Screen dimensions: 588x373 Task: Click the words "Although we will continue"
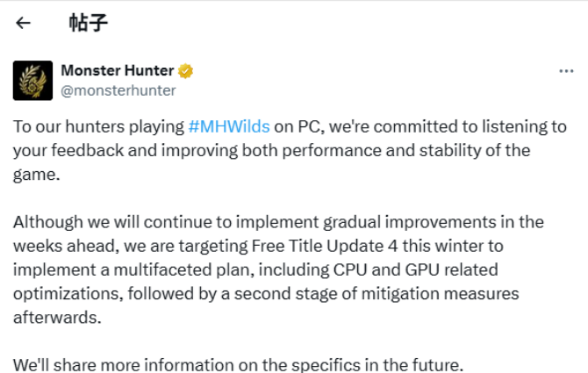point(104,221)
